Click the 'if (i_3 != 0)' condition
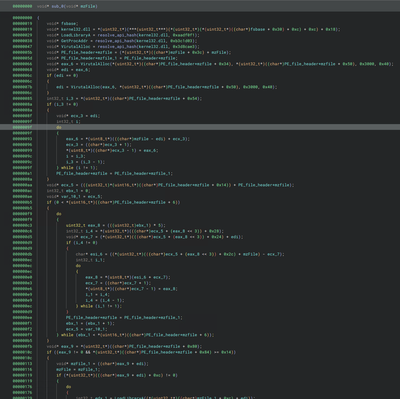Image resolution: width=400 pixels, height=399 pixels. pos(62,104)
